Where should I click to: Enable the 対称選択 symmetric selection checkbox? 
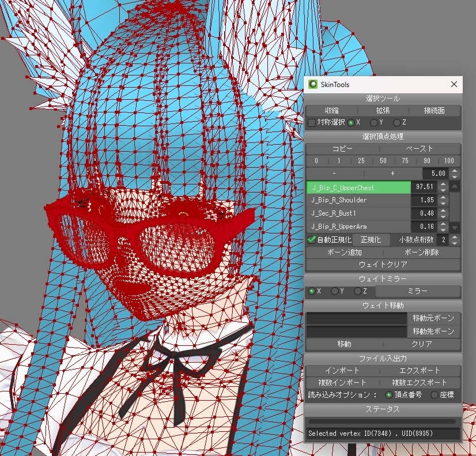(x=311, y=123)
